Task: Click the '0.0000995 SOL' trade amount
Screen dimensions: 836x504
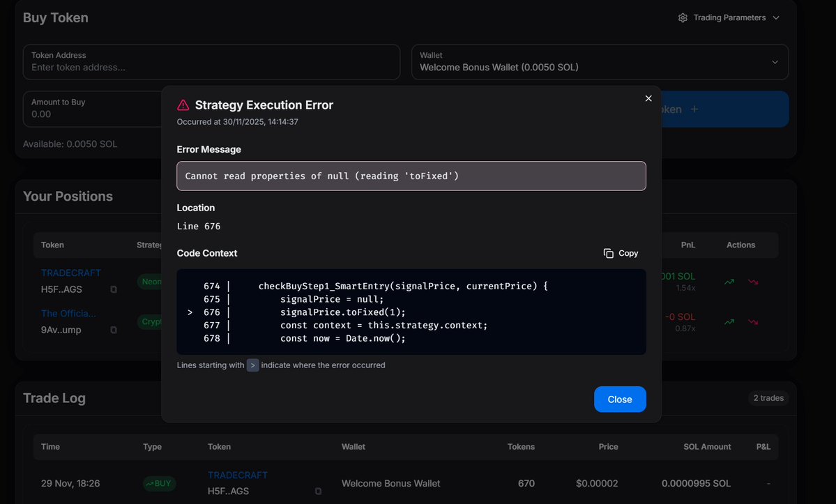Action: coord(697,483)
